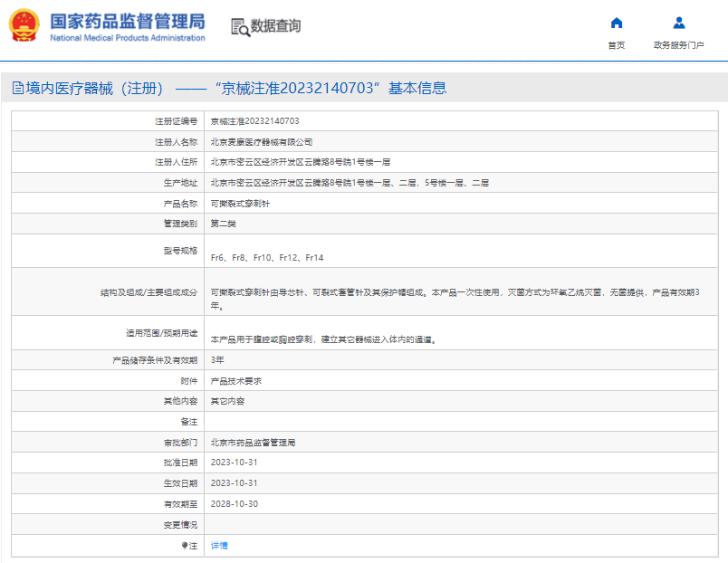Open the 数据查询 search icon
Screen dimensions: 728x563
click(241, 27)
